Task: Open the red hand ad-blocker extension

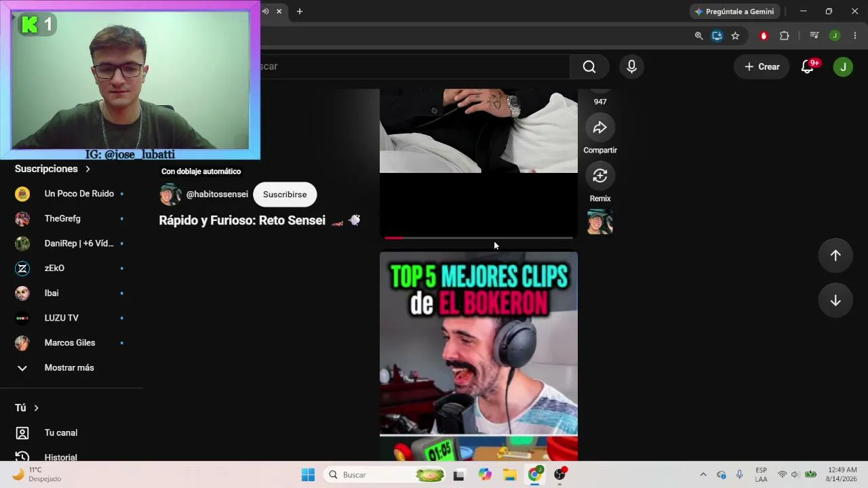Action: tap(764, 36)
